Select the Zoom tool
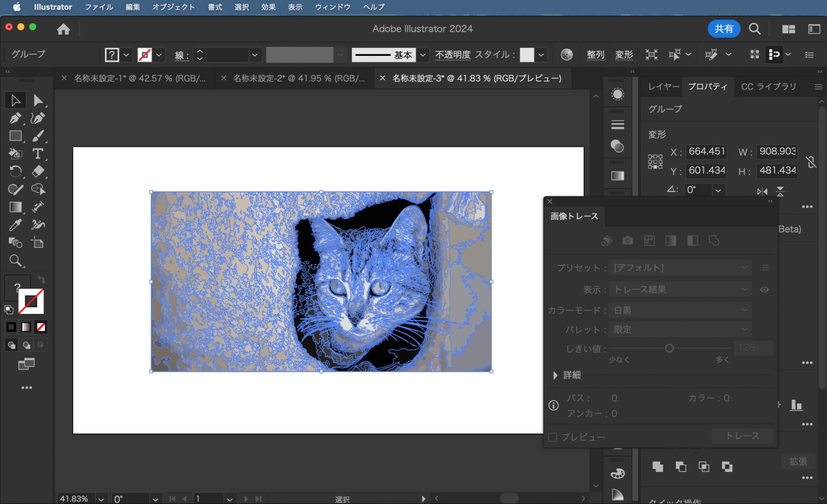Viewport: 827px width, 504px height. pos(16,261)
